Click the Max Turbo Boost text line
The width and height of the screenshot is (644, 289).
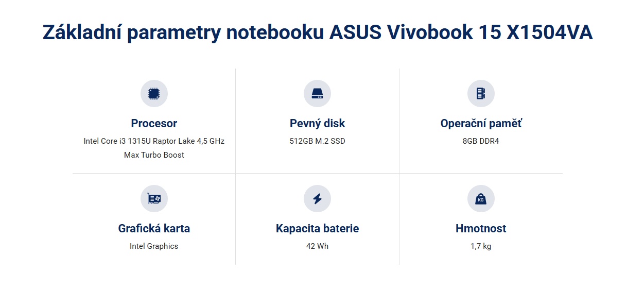click(154, 155)
